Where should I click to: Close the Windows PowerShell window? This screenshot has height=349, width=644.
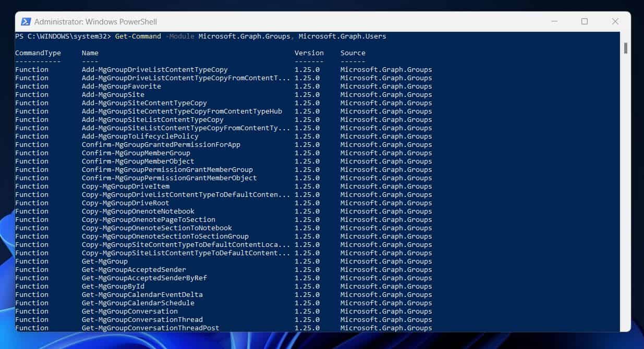[x=615, y=21]
